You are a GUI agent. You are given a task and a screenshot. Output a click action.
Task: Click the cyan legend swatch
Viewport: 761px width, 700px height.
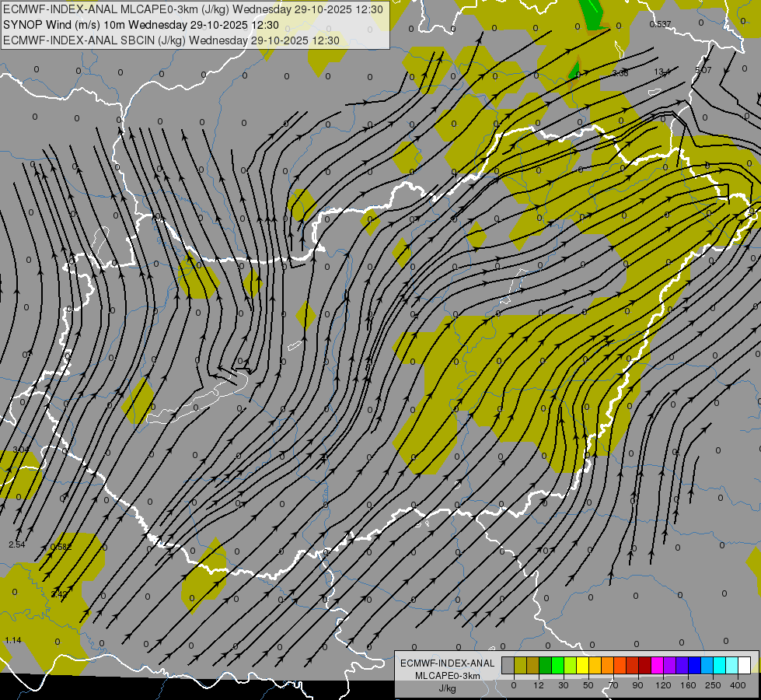[x=720, y=665]
